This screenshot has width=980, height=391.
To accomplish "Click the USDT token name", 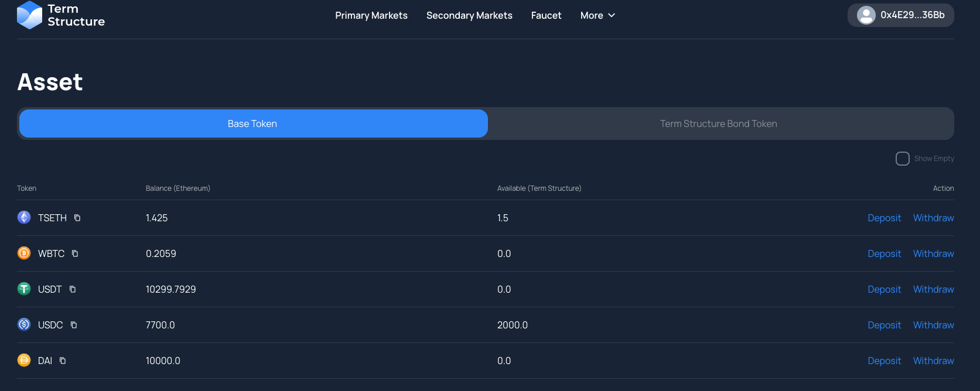I will tap(50, 289).
